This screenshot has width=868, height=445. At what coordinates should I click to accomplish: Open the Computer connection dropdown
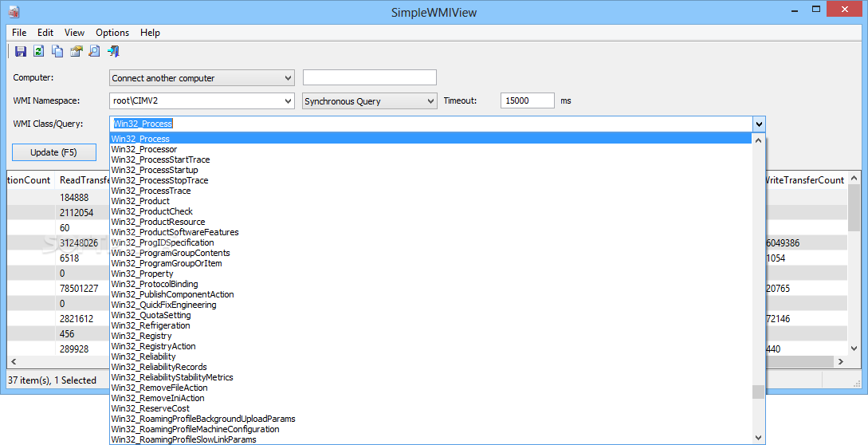pos(202,78)
